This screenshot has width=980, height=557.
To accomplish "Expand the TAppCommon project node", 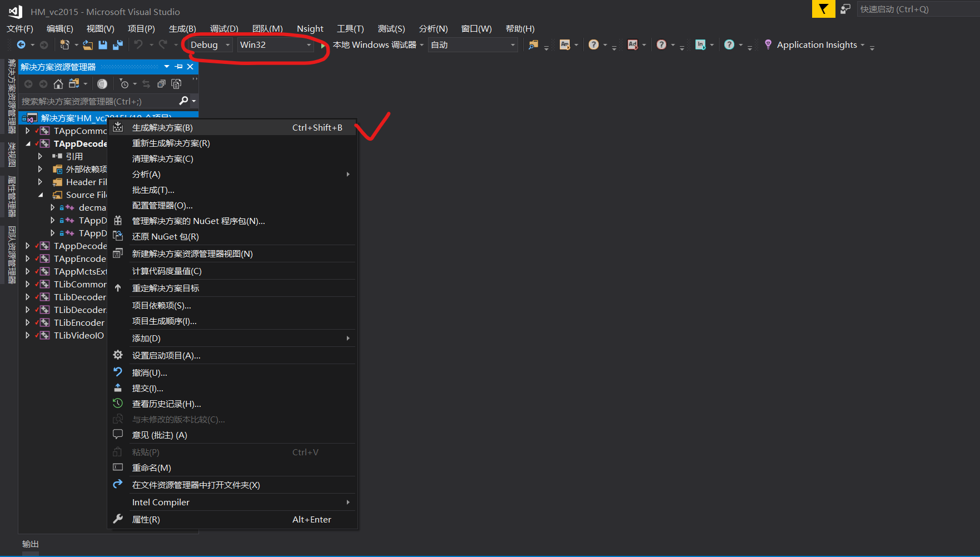I will click(27, 131).
